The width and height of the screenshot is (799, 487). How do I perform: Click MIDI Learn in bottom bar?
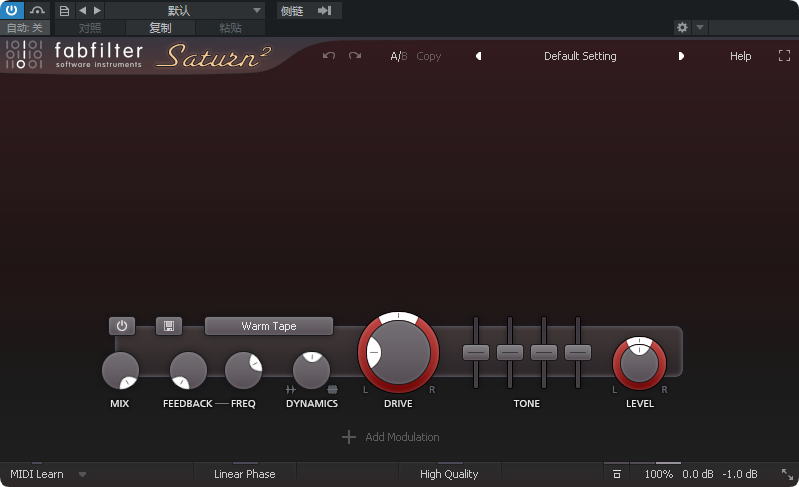point(37,474)
